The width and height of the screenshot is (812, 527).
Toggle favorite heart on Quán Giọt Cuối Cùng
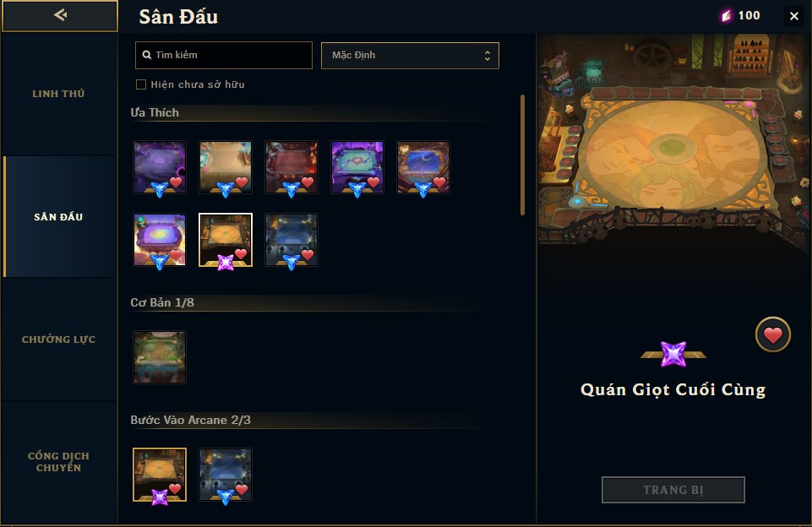[772, 335]
